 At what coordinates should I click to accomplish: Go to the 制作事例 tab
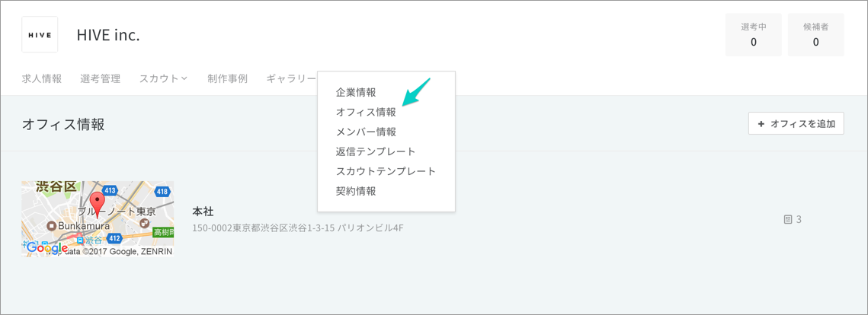(x=227, y=78)
